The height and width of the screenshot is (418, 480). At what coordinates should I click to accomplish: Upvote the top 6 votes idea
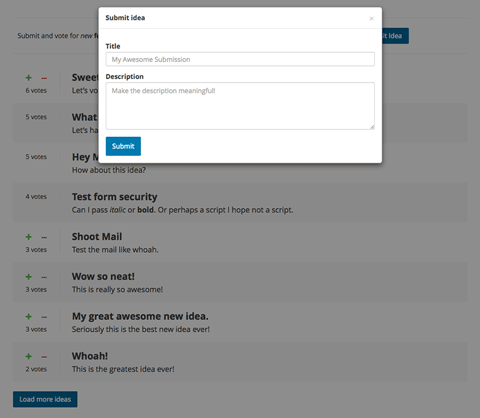29,78
